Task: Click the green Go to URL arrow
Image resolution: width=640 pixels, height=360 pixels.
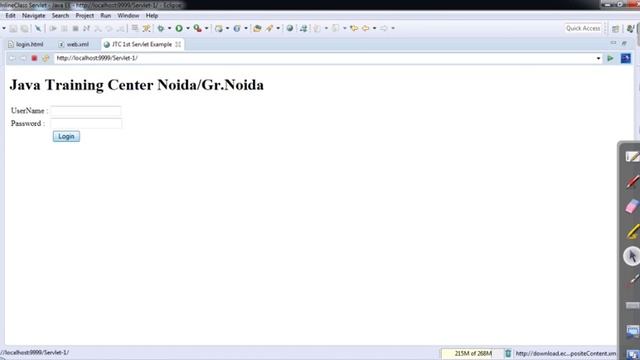Action: tap(610, 58)
